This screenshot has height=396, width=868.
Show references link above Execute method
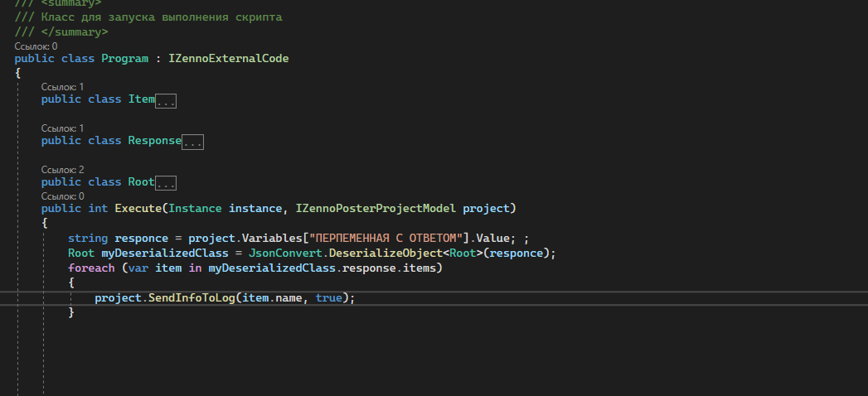tap(62, 196)
